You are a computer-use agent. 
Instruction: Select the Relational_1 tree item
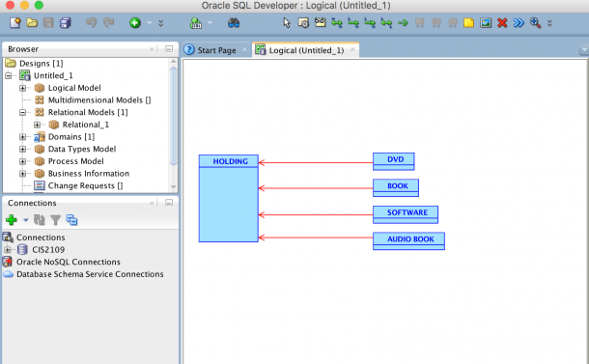pos(86,125)
